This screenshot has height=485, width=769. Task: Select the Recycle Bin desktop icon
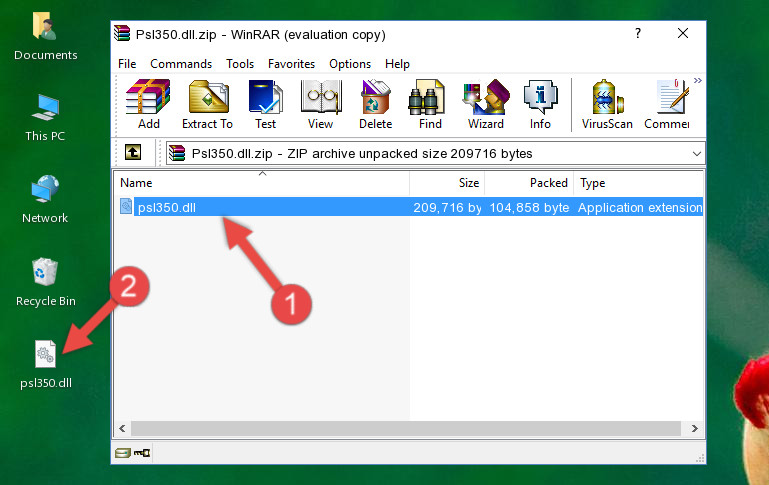point(45,282)
